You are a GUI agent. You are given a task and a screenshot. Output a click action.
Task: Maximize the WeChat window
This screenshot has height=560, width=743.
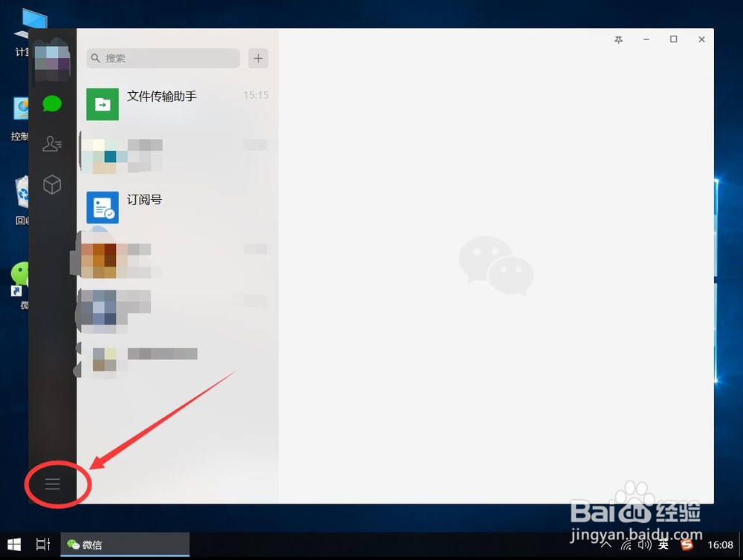tap(673, 39)
